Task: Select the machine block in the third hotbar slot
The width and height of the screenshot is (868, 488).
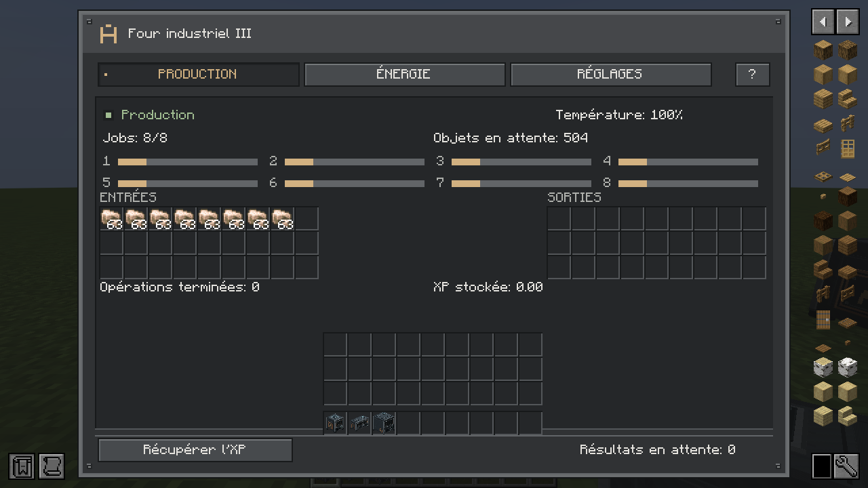Action: click(384, 423)
